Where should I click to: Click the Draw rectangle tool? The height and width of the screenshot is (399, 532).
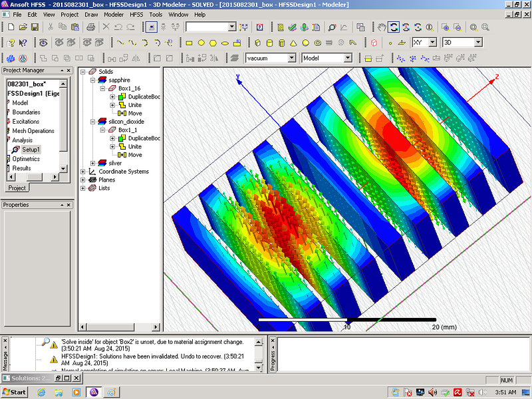click(189, 43)
